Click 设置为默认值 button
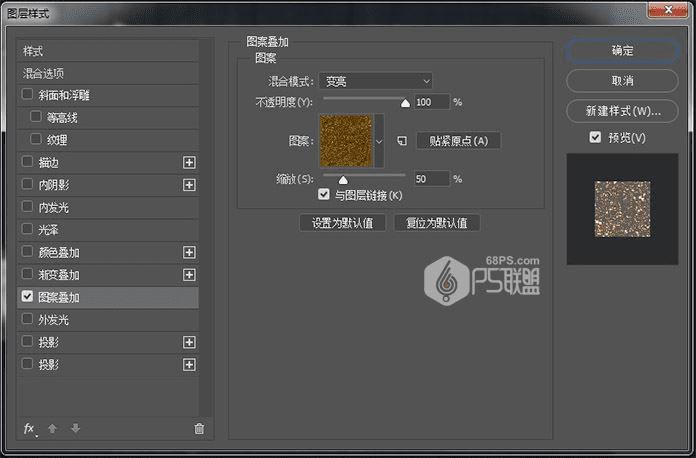696x458 pixels. (x=342, y=223)
